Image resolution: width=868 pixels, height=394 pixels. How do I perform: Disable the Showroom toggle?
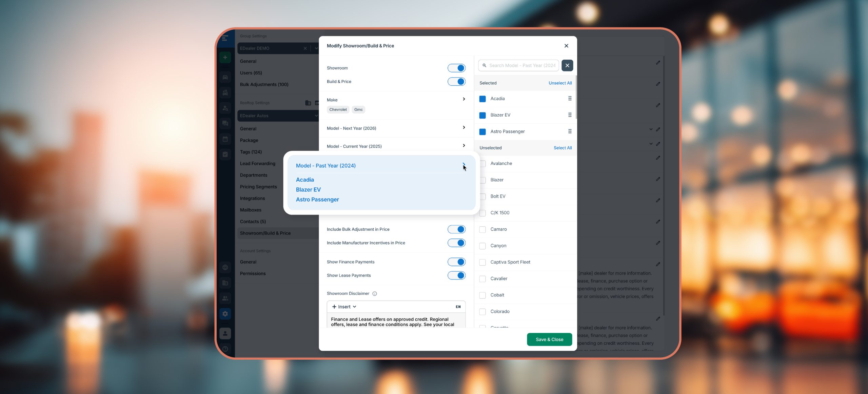pyautogui.click(x=456, y=68)
